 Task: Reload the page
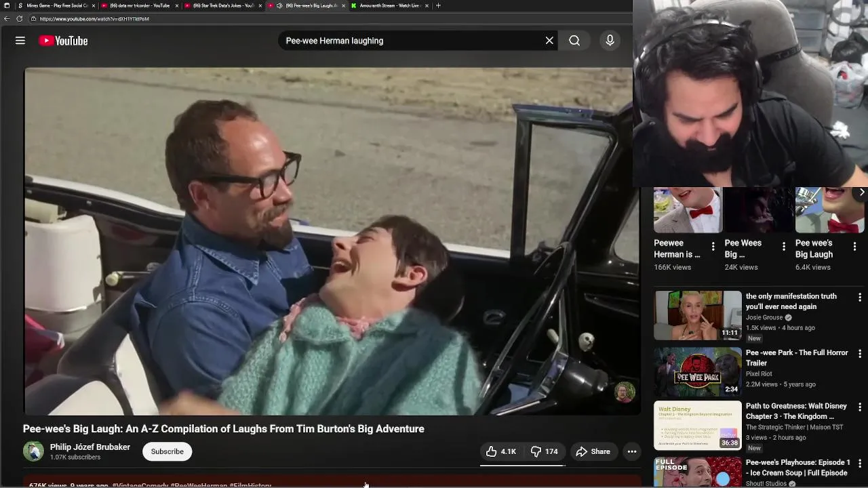(20, 19)
